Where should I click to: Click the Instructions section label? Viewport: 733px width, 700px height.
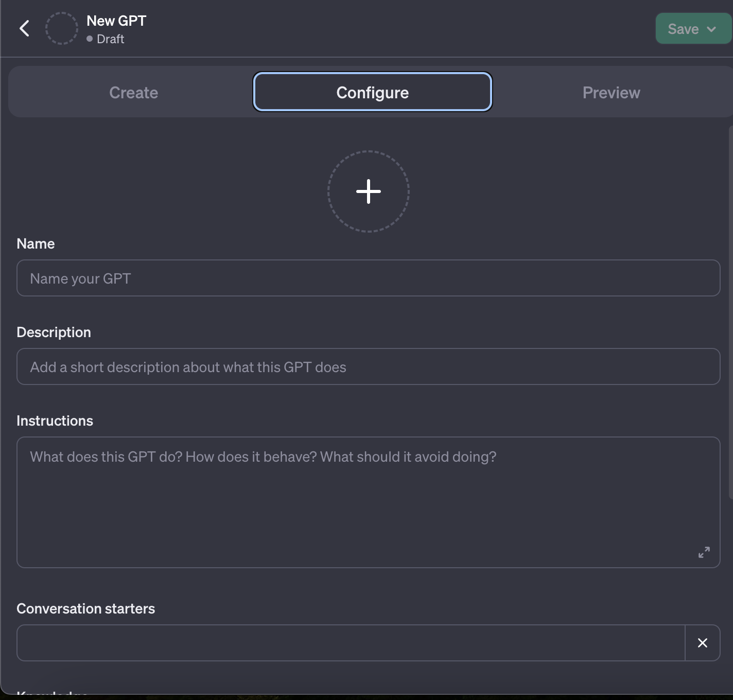[55, 421]
